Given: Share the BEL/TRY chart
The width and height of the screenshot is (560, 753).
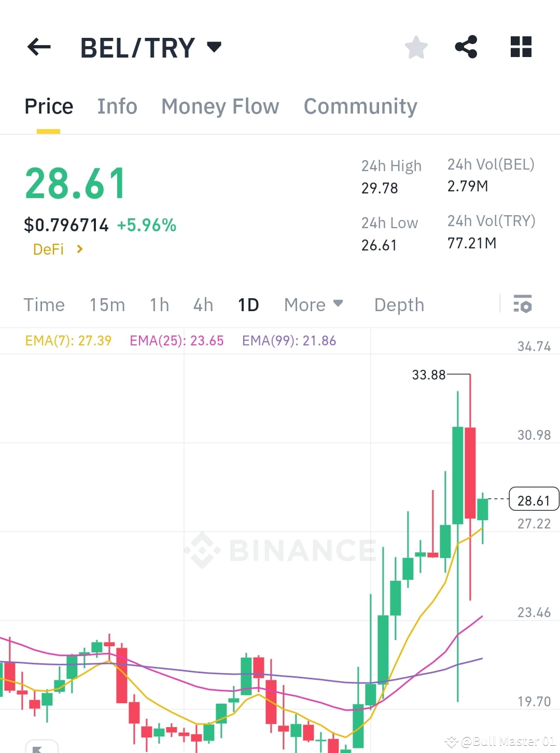Looking at the screenshot, I should (466, 47).
